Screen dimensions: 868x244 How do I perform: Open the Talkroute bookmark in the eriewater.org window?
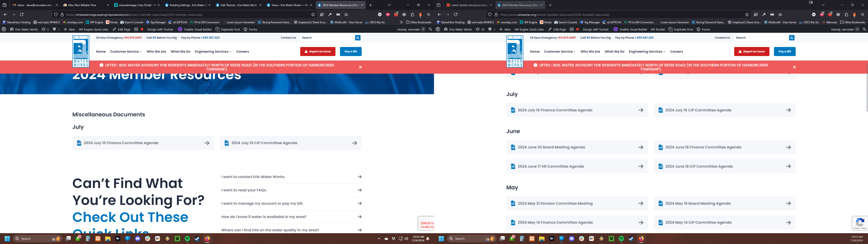click(829, 22)
